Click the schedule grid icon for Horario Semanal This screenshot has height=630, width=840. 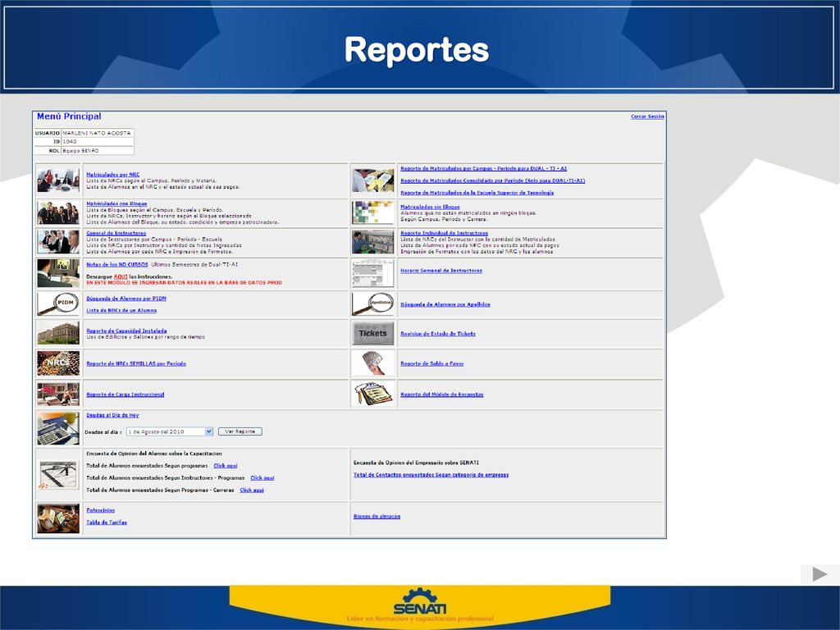click(x=373, y=273)
